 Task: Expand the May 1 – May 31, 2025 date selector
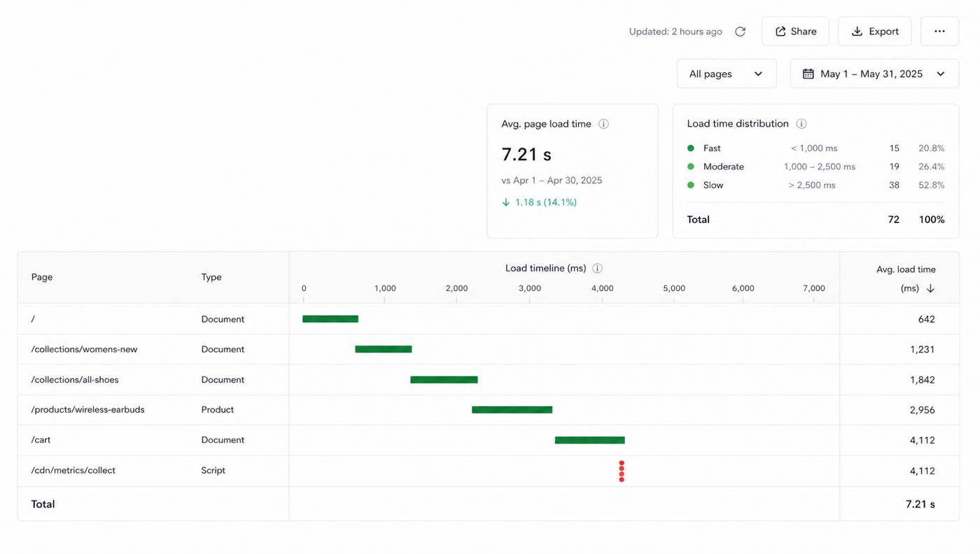tap(874, 73)
